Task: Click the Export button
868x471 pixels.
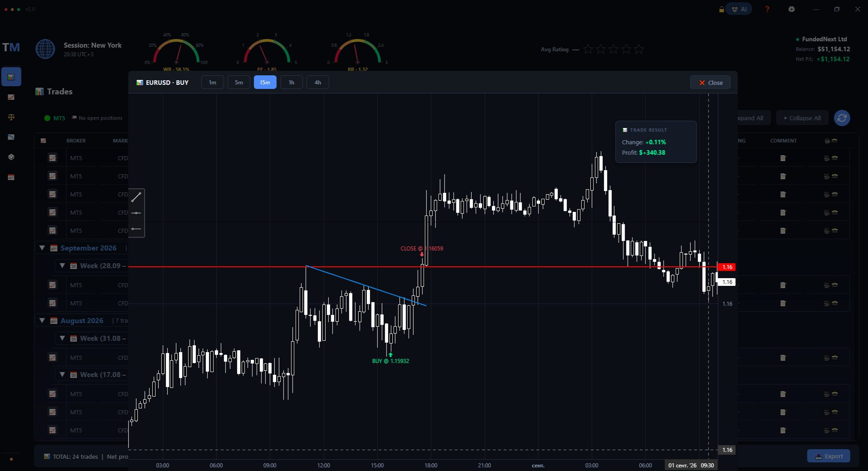Action: (829, 456)
